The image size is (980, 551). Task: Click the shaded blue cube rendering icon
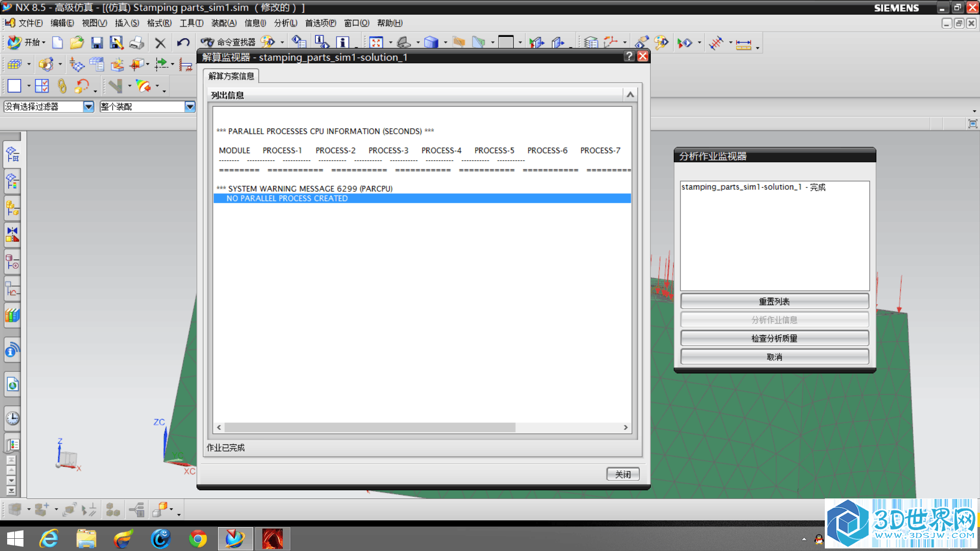(x=431, y=43)
